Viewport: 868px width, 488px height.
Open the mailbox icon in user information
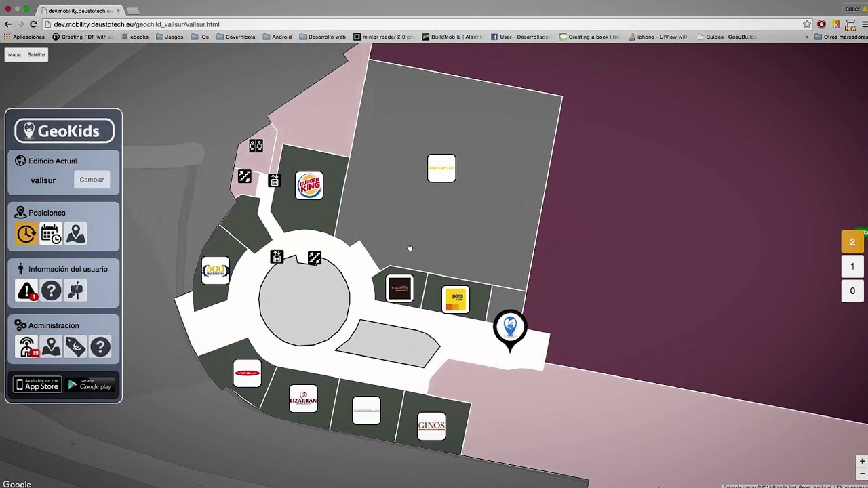(x=76, y=291)
